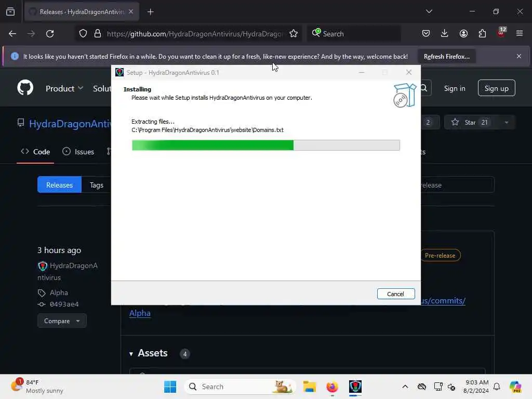Click the Sign up button on GitHub
The width and height of the screenshot is (532, 399).
point(496,88)
